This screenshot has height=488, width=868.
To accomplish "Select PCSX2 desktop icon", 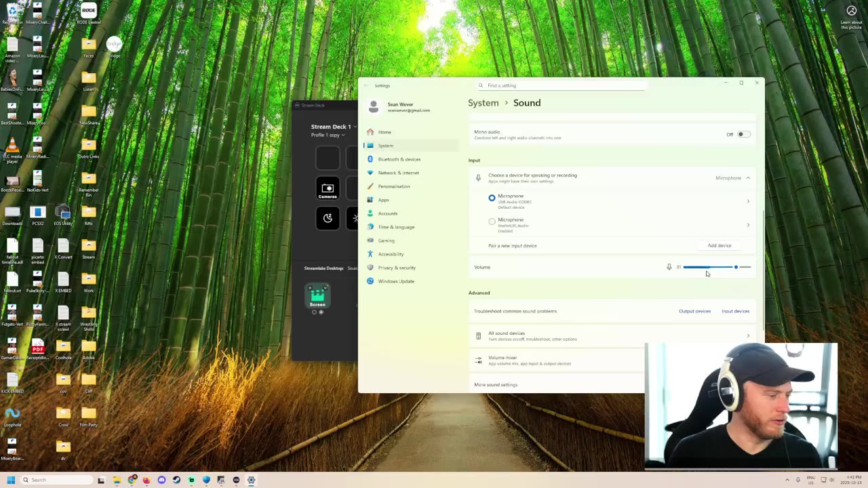I will 37,216.
